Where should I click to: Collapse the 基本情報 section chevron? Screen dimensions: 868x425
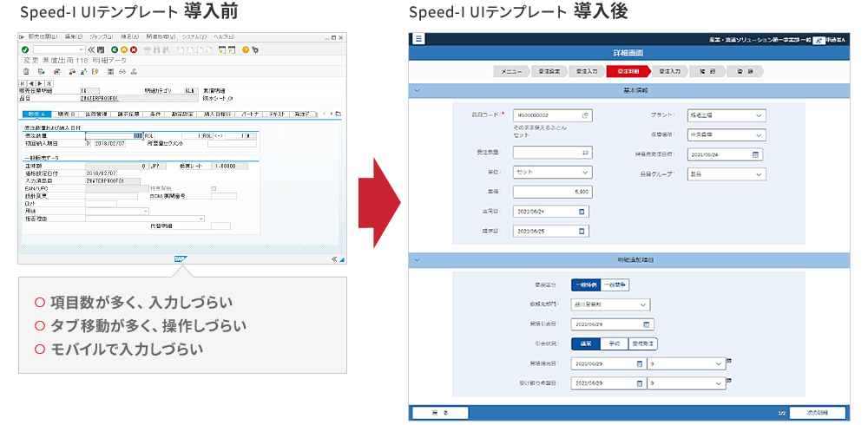tap(418, 91)
